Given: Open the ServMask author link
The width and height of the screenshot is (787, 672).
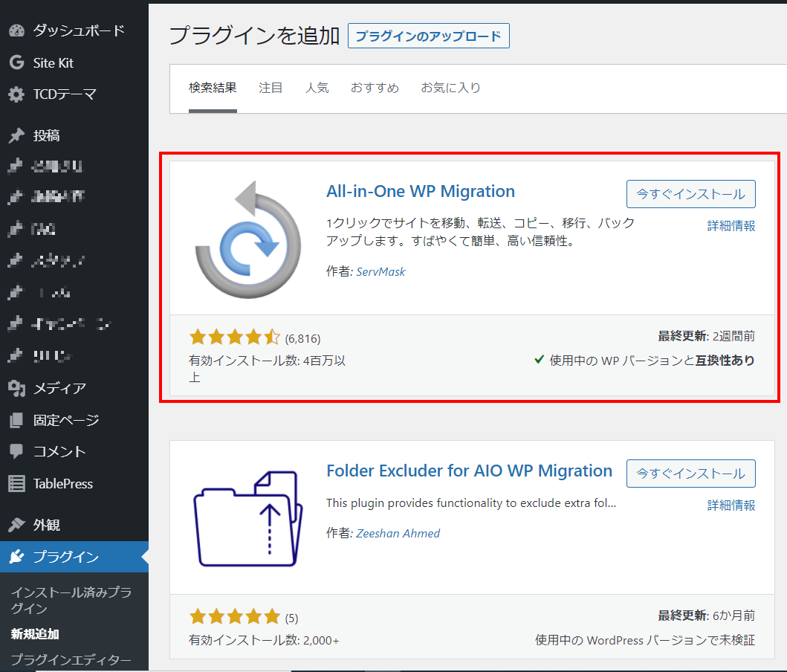Looking at the screenshot, I should pyautogui.click(x=380, y=272).
